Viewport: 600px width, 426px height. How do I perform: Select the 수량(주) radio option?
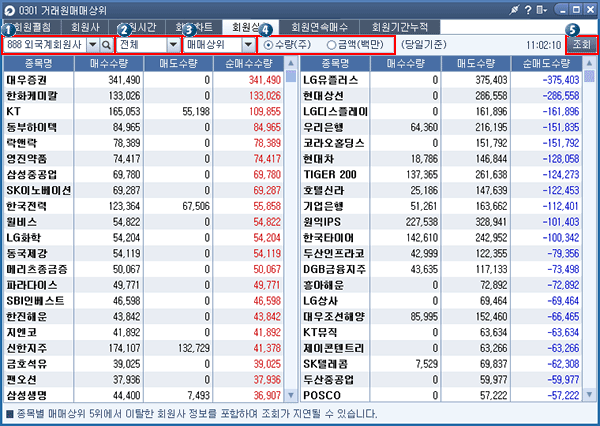pyautogui.click(x=269, y=45)
